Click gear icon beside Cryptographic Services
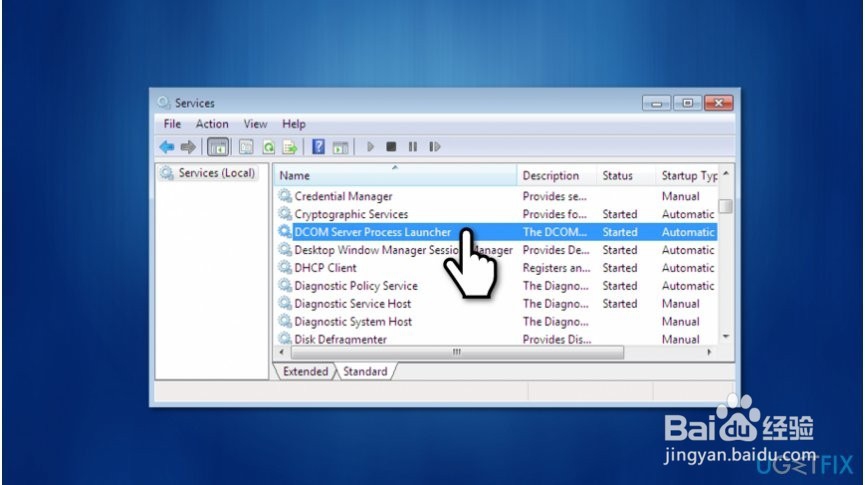This screenshot has height=485, width=865. point(285,214)
